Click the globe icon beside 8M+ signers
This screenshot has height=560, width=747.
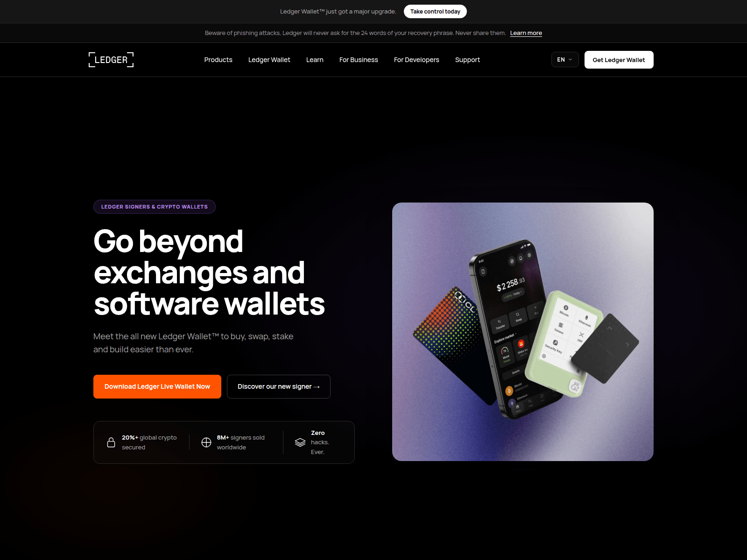(206, 442)
